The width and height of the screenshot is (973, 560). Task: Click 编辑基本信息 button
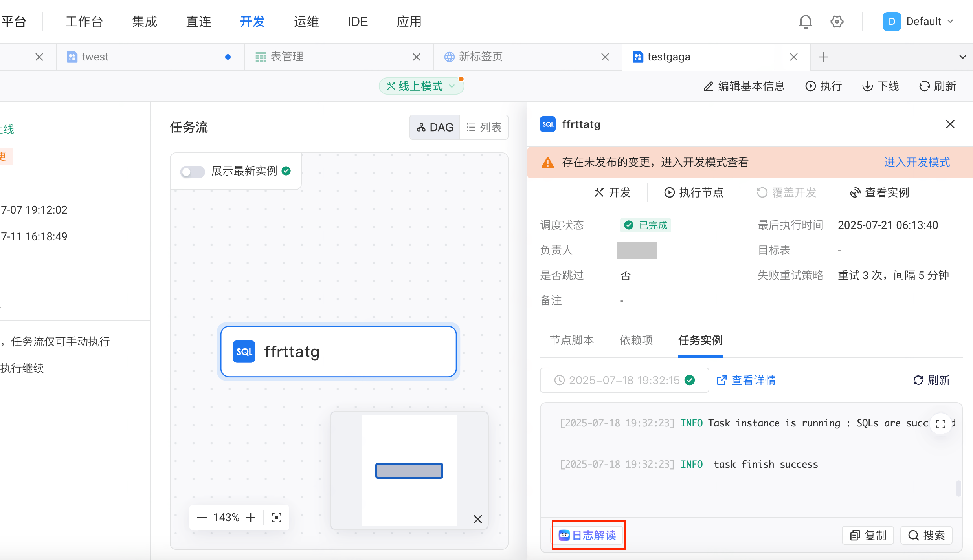744,86
